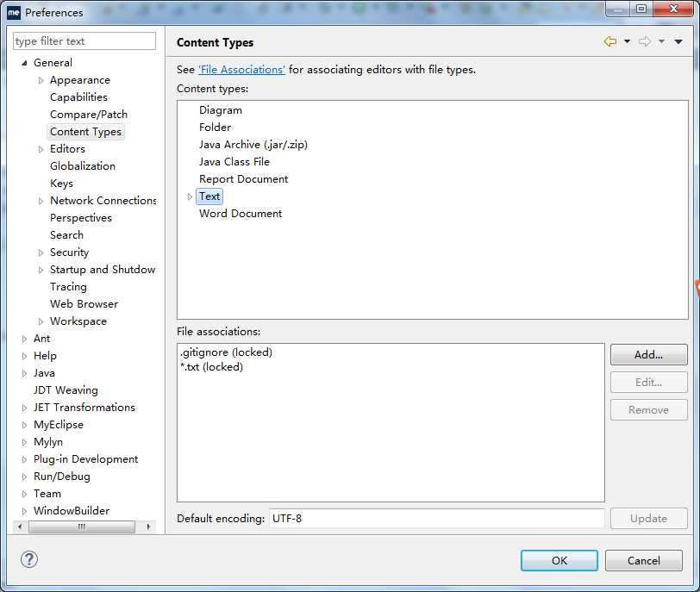
Task: Expand the Workspace tree node
Action: pos(41,321)
